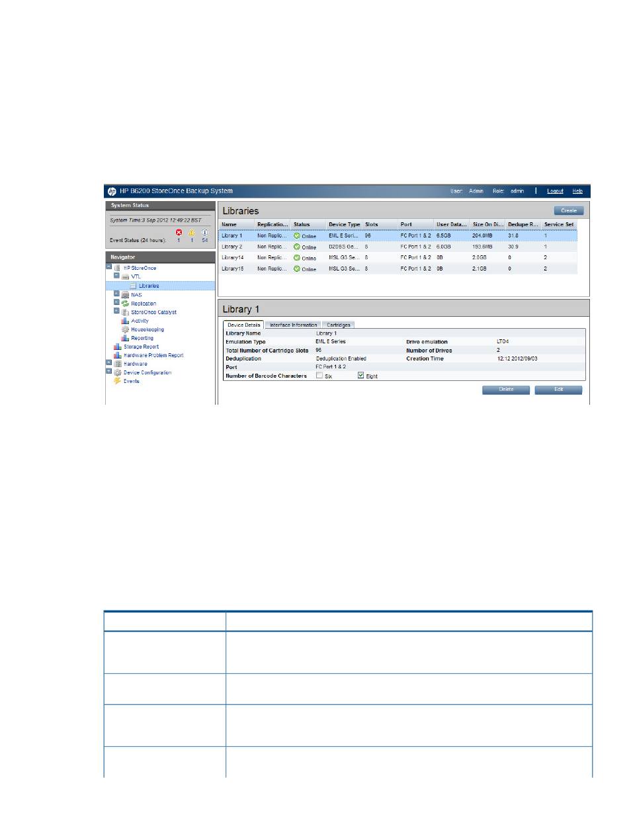Sort by the Device Type column header
The image size is (631, 840).
[x=345, y=224]
